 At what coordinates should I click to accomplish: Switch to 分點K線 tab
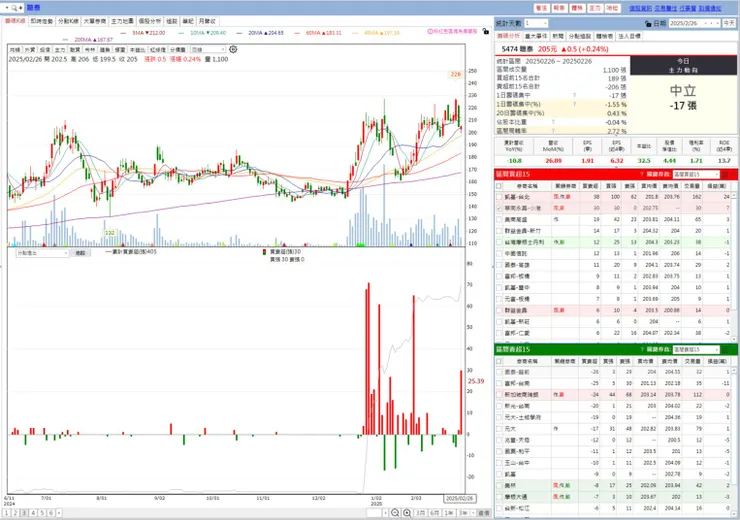point(68,21)
